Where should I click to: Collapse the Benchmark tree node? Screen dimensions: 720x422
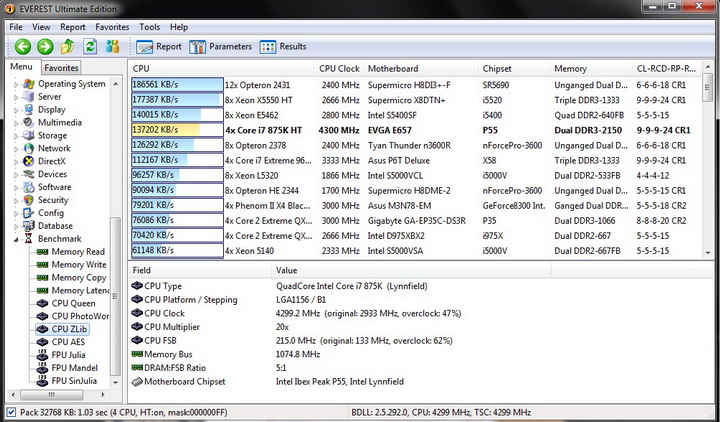click(16, 239)
